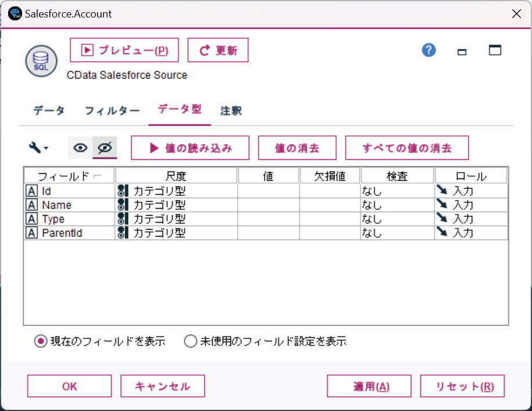Click すべての値の消去 button
The width and height of the screenshot is (532, 411).
407,148
